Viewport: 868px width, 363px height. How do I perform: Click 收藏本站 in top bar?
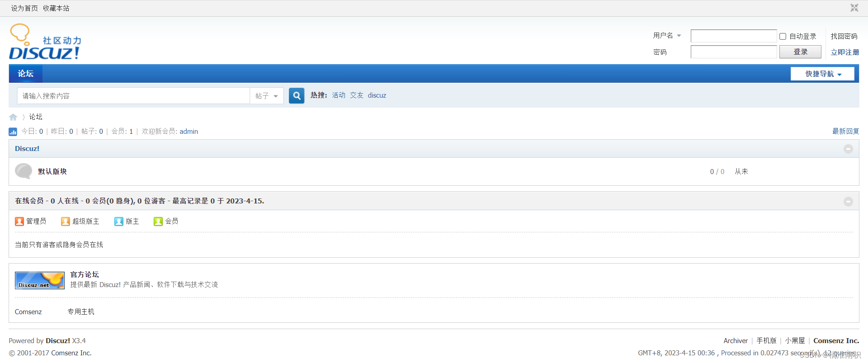(x=56, y=8)
